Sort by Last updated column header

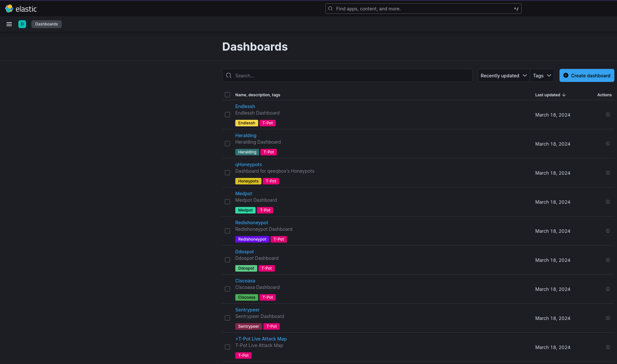pyautogui.click(x=550, y=95)
